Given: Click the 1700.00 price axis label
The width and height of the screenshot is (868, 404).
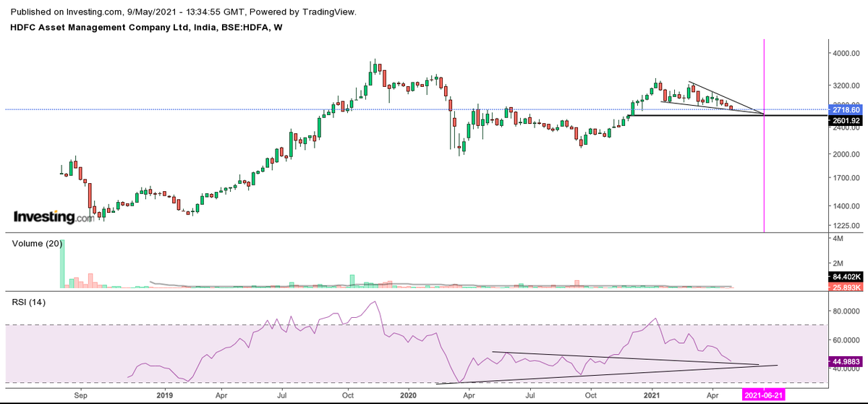Looking at the screenshot, I should [847, 178].
